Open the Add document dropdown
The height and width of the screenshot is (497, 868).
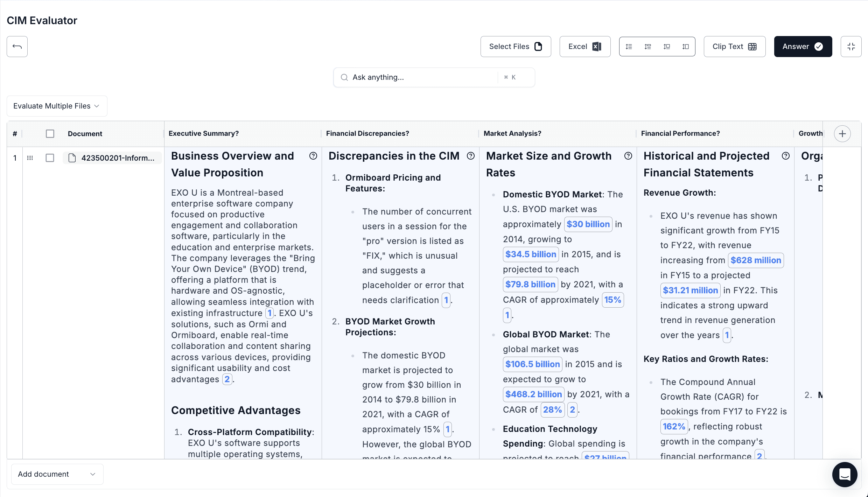click(57, 474)
